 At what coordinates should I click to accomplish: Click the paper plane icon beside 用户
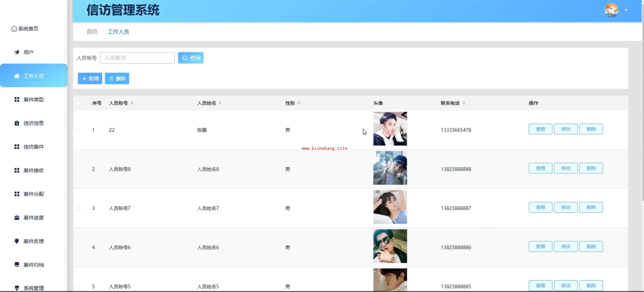17,52
